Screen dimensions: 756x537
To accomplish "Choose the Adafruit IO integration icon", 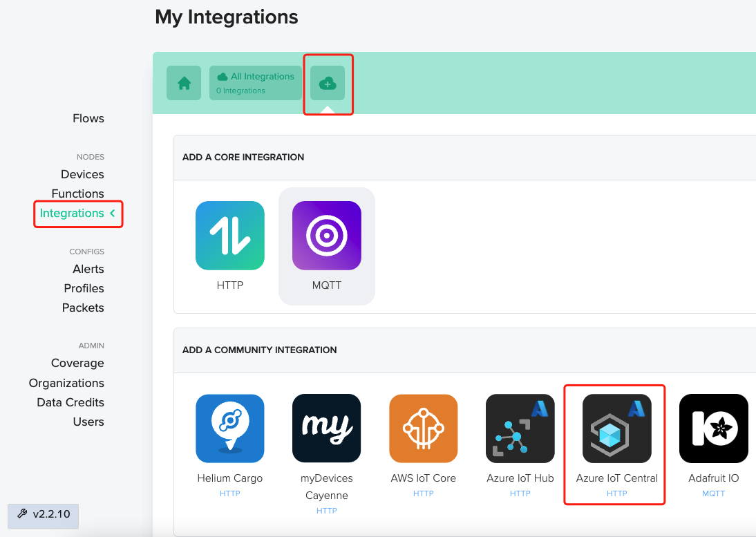I will [714, 428].
